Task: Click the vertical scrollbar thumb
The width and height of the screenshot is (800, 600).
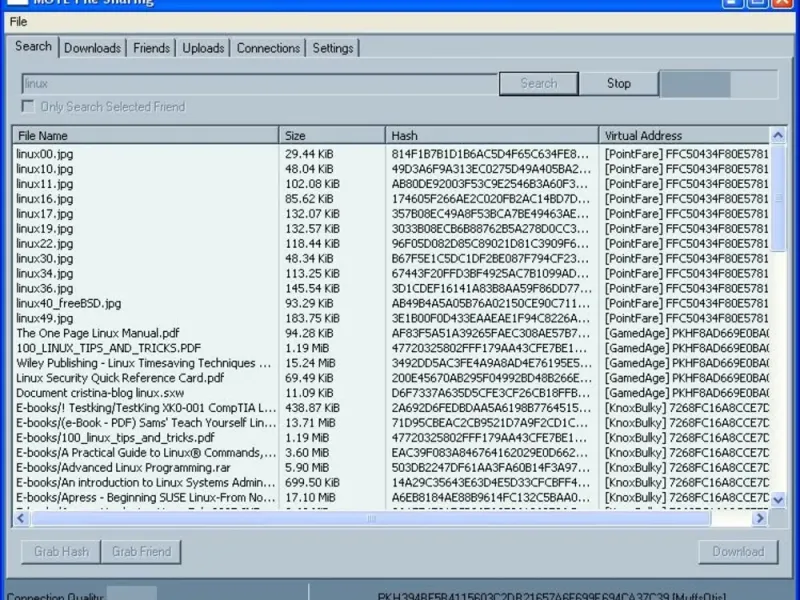Action: [778, 197]
